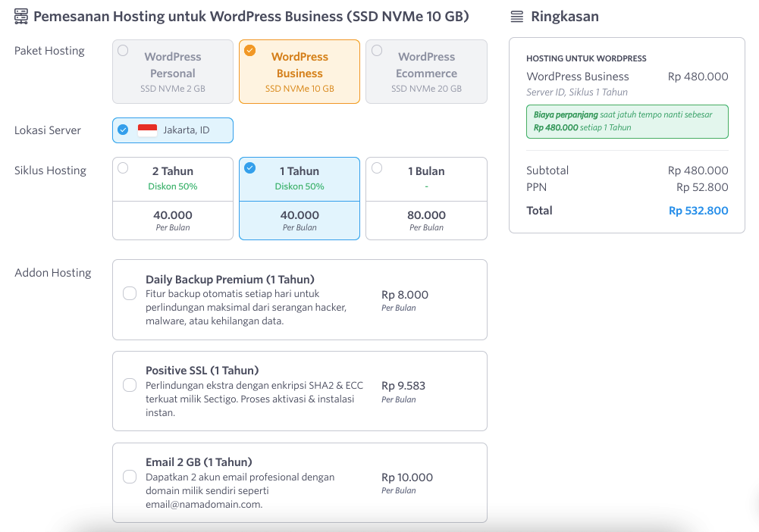759x532 pixels.
Task: Click the list icon beside Ringkasan heading
Action: (517, 17)
